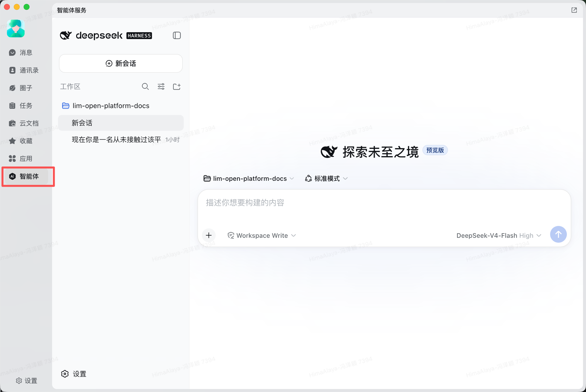This screenshot has width=586, height=392.
Task: Click the 工作区 heading label
Action: tap(70, 86)
